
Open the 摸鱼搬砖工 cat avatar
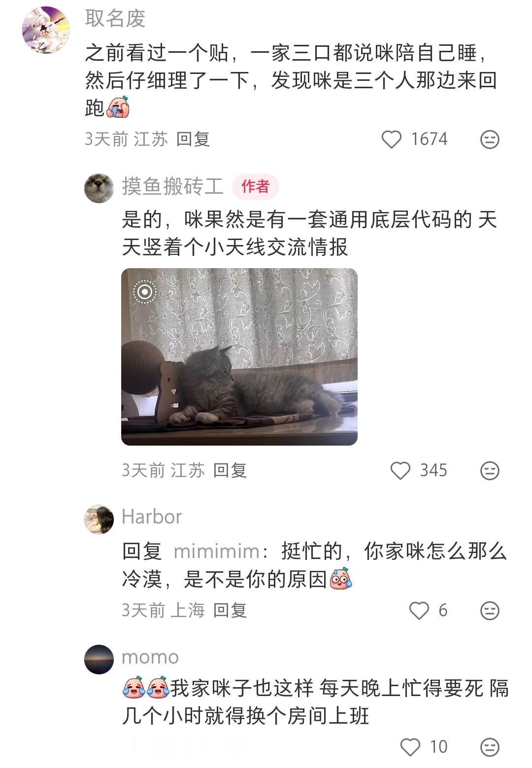[99, 188]
